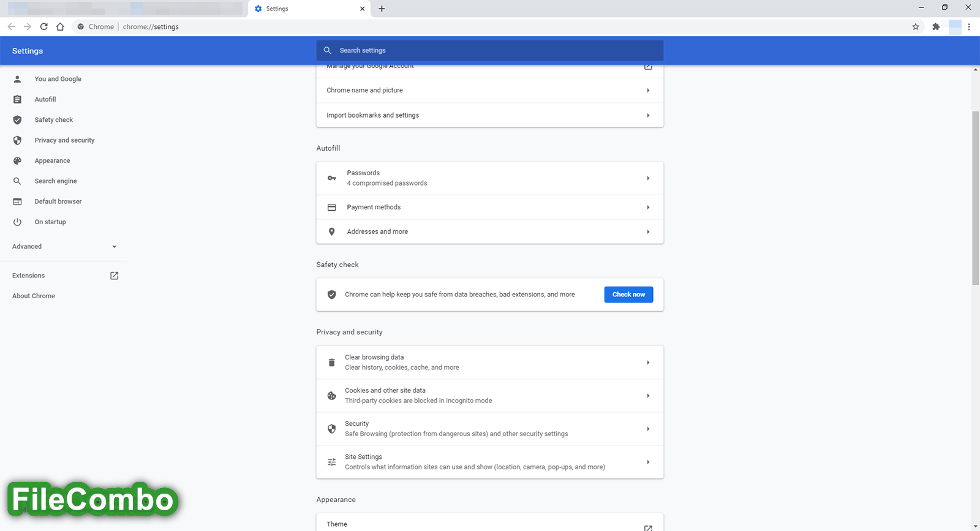Expand arrow on Payment methods row
980x531 pixels.
click(648, 207)
